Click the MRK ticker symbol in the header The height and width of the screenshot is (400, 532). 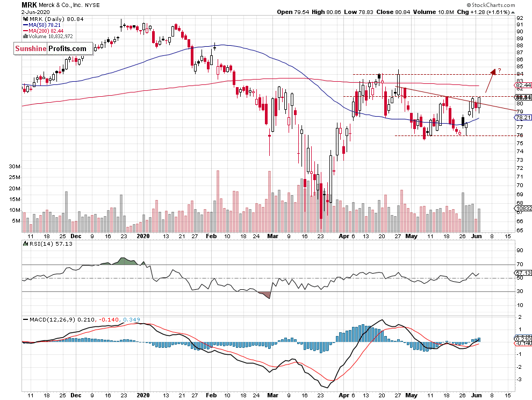[x=29, y=5]
